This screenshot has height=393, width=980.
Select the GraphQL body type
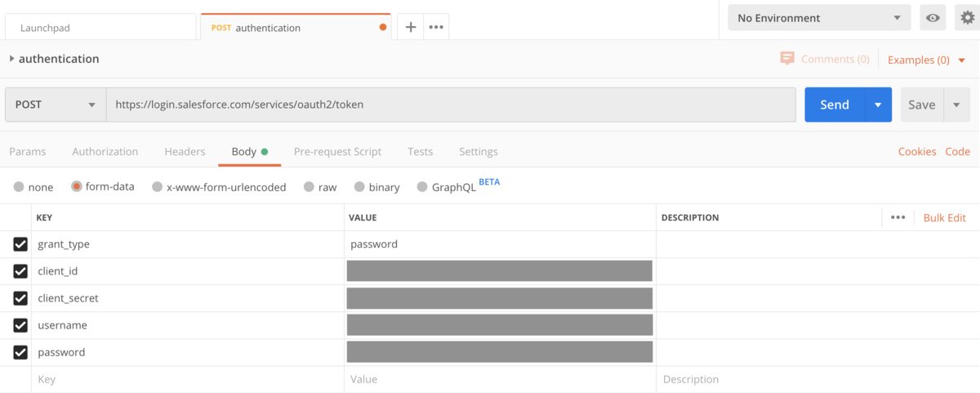[422, 187]
